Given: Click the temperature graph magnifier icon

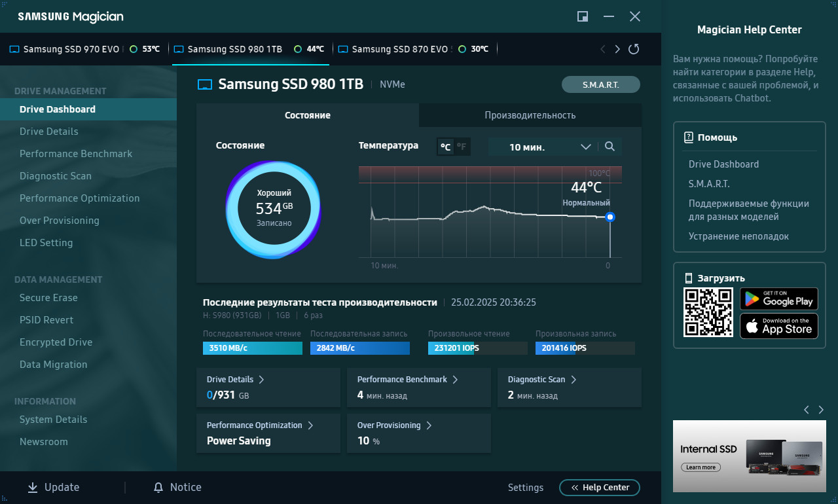Looking at the screenshot, I should click(x=610, y=147).
